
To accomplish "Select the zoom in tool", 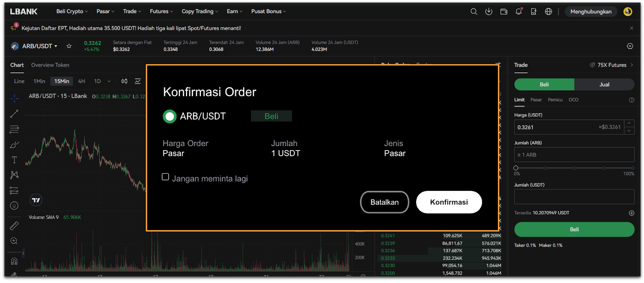I will pos(14,241).
